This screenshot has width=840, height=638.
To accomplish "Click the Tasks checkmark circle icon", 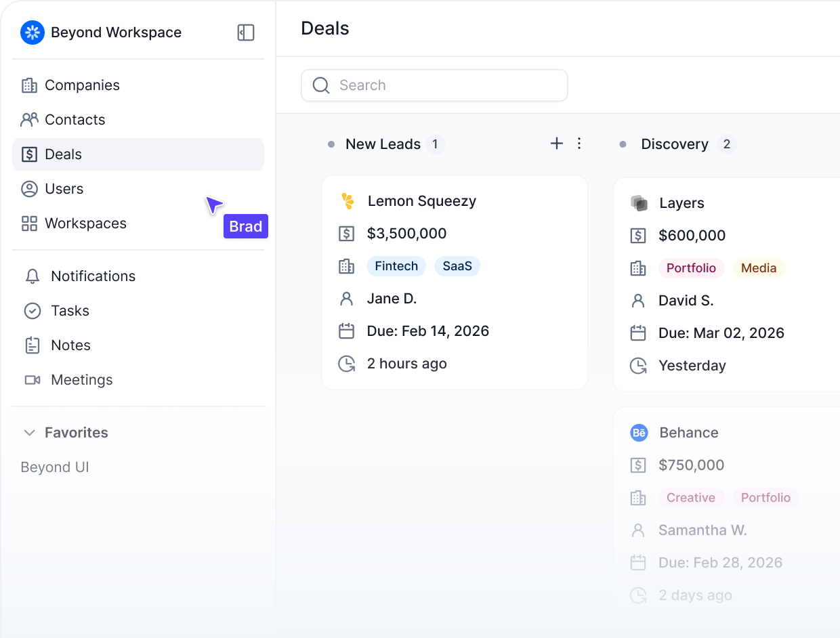I will pos(33,311).
